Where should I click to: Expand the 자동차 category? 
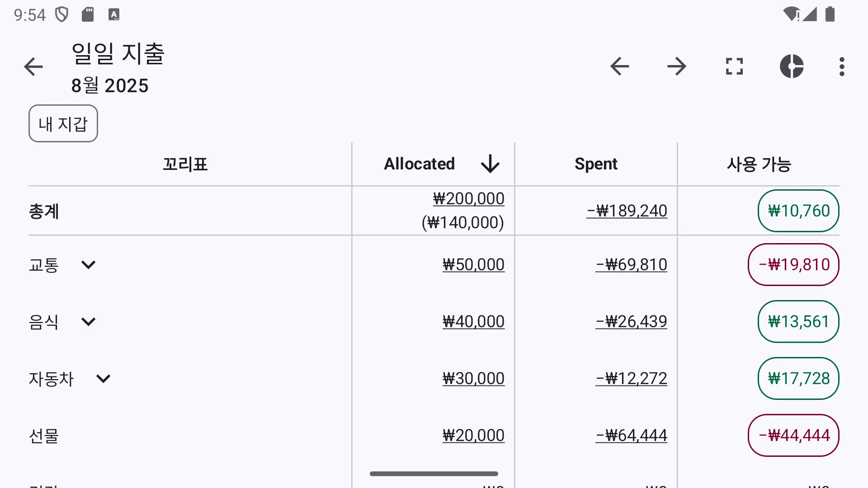pos(104,379)
